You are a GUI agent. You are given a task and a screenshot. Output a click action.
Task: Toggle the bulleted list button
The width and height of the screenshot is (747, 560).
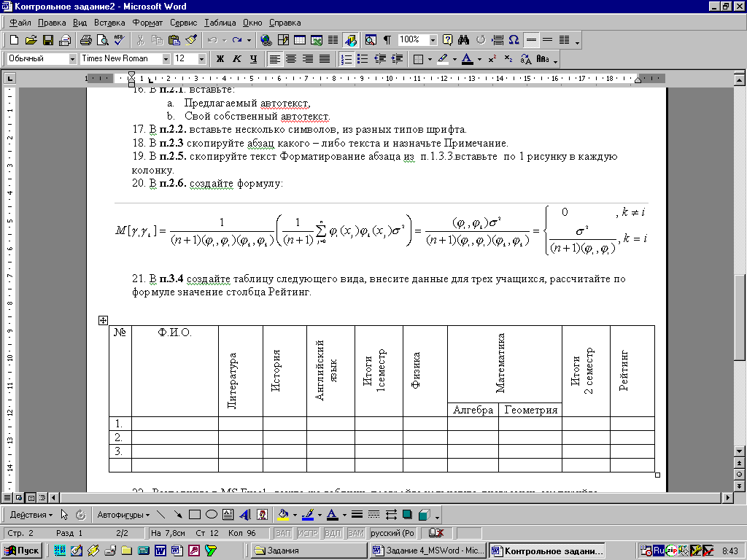point(363,58)
